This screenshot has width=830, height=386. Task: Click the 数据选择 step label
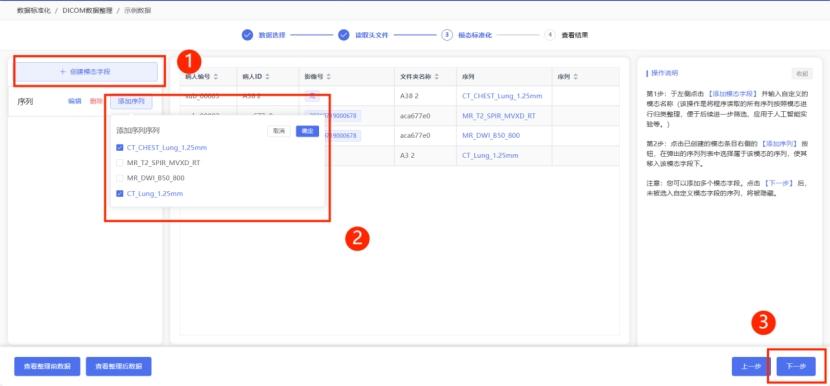click(272, 35)
